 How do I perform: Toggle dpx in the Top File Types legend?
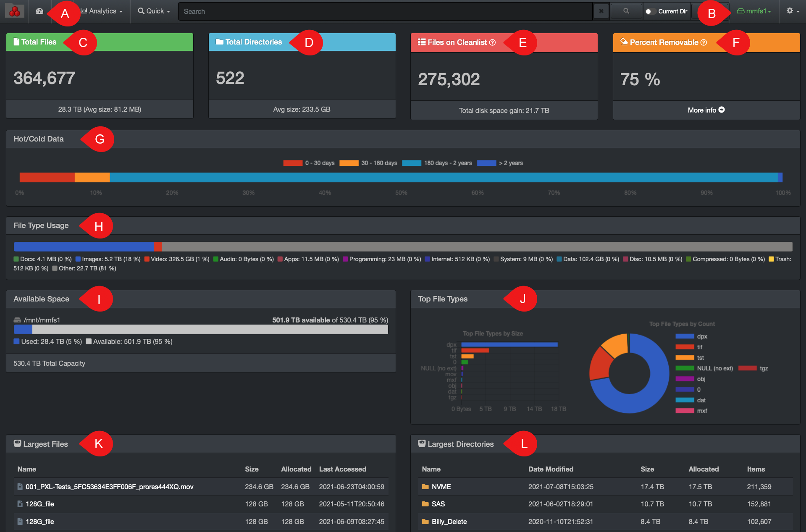[x=691, y=336]
